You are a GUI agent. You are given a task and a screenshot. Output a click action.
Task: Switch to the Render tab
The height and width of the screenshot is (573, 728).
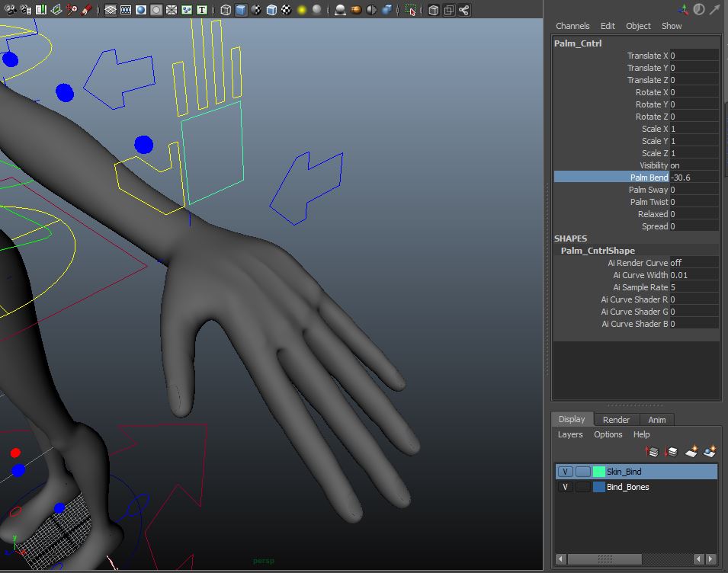click(x=616, y=420)
